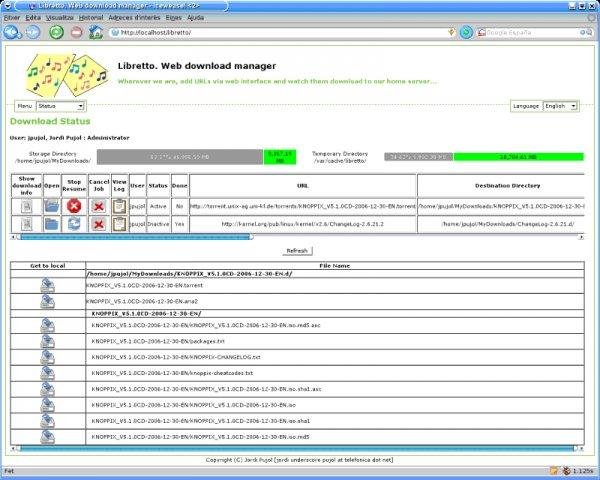Get knoppix-cheatcodes.txt to local
This screenshot has width=600, height=480.
[x=47, y=373]
